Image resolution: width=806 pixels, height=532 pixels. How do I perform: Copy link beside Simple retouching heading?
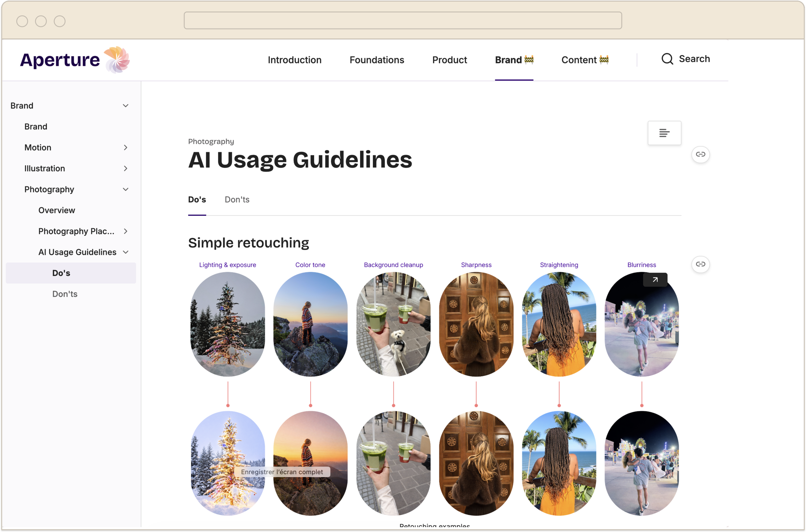(x=701, y=264)
